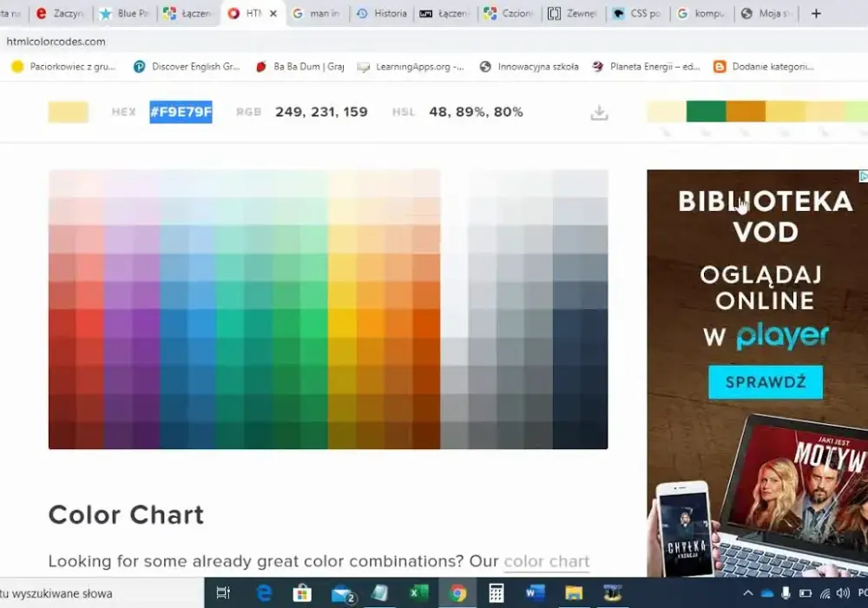Click the address bar htmlcolorcodes.com
868x608 pixels.
[56, 42]
